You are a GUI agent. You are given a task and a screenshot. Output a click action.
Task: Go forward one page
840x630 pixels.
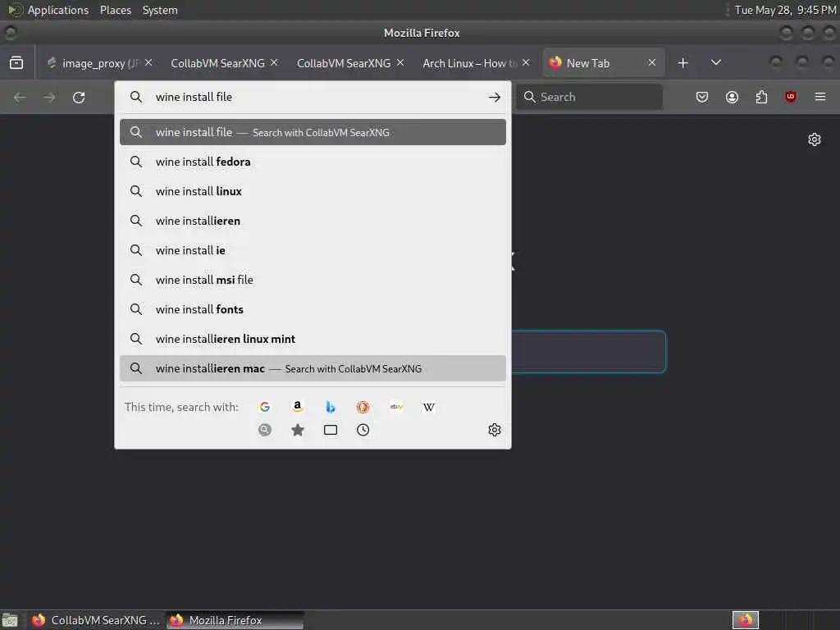[49, 97]
